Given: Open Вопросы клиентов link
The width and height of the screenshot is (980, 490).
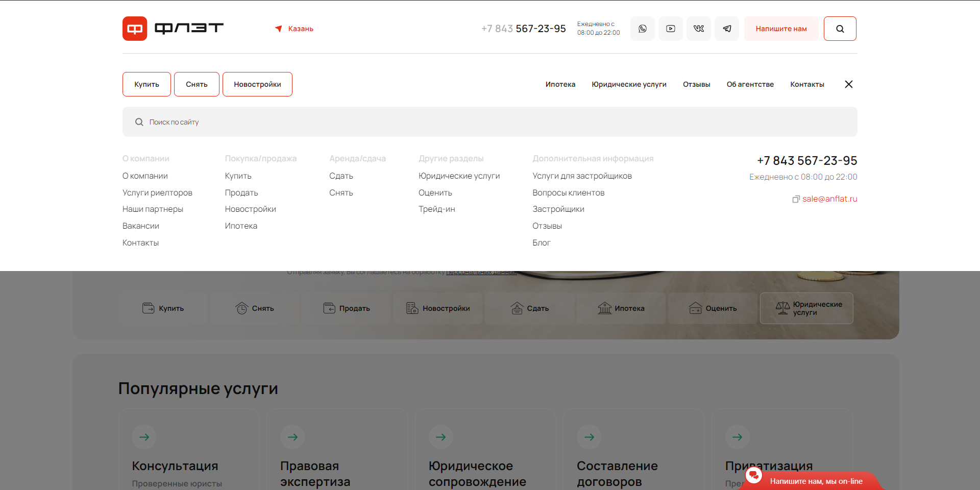Looking at the screenshot, I should tap(569, 193).
